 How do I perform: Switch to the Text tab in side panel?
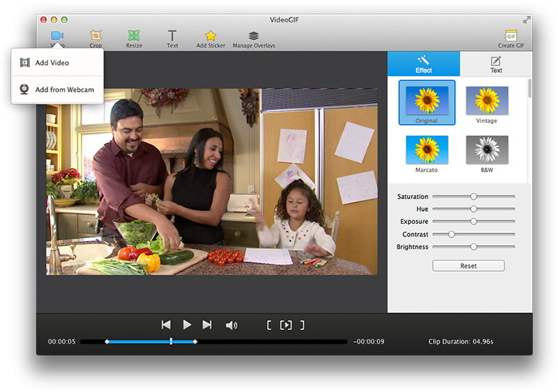tap(496, 63)
